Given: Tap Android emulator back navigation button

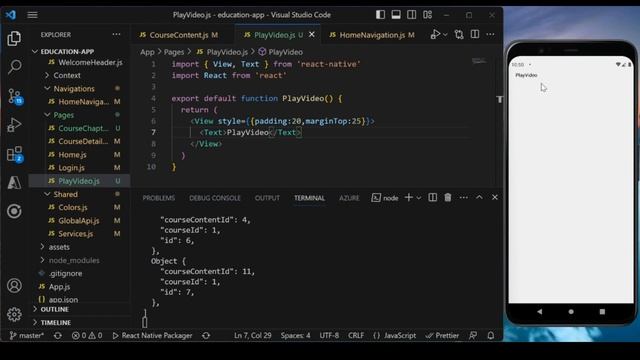Looking at the screenshot, I should click(540, 311).
